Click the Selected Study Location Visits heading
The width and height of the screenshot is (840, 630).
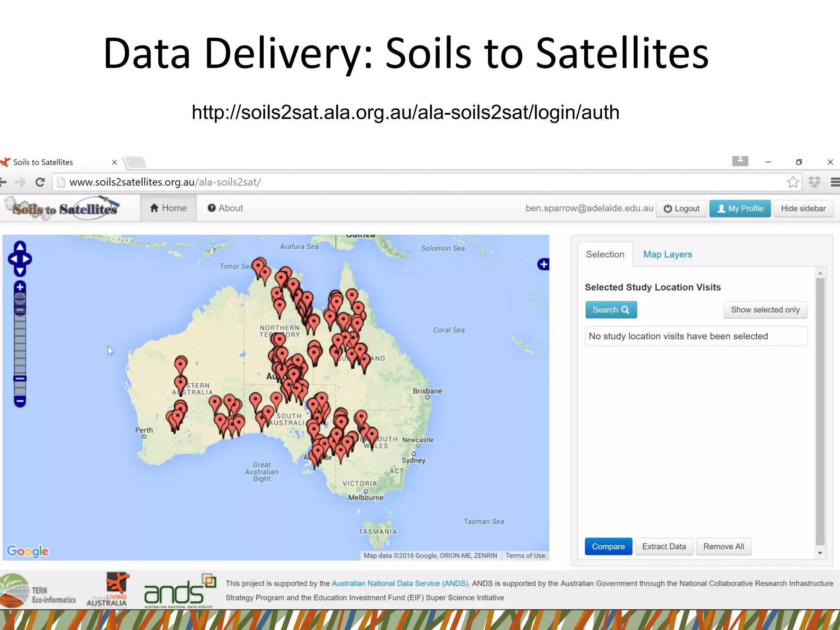[x=653, y=287]
